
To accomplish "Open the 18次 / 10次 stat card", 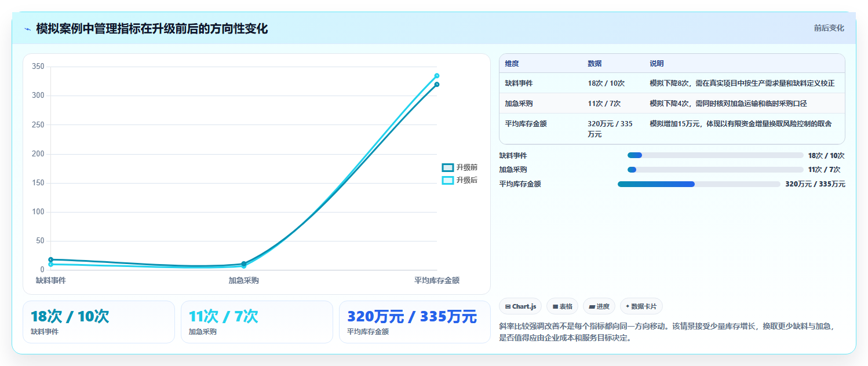I will [x=99, y=322].
